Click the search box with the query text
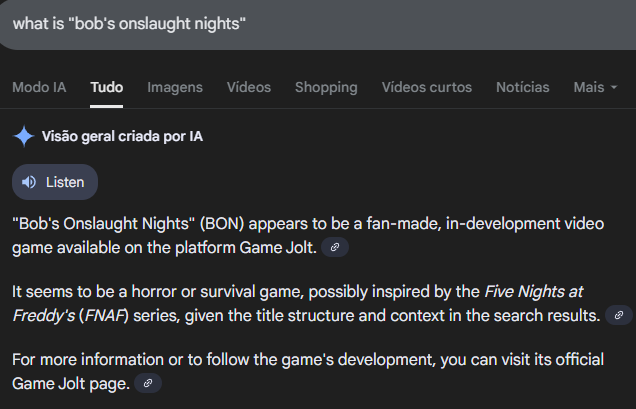 click(300, 23)
